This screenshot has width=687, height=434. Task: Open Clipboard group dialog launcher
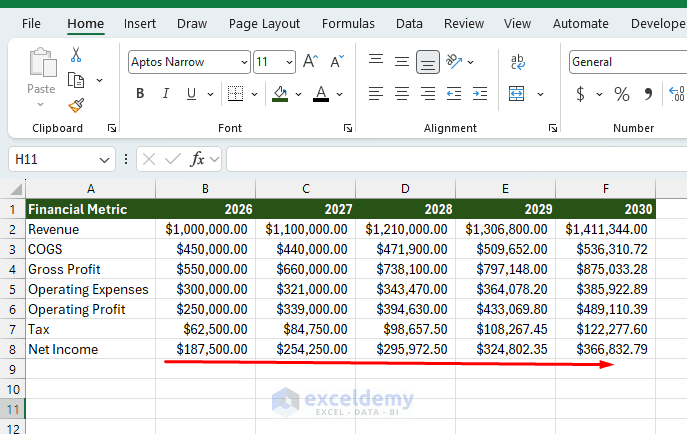pyautogui.click(x=112, y=128)
